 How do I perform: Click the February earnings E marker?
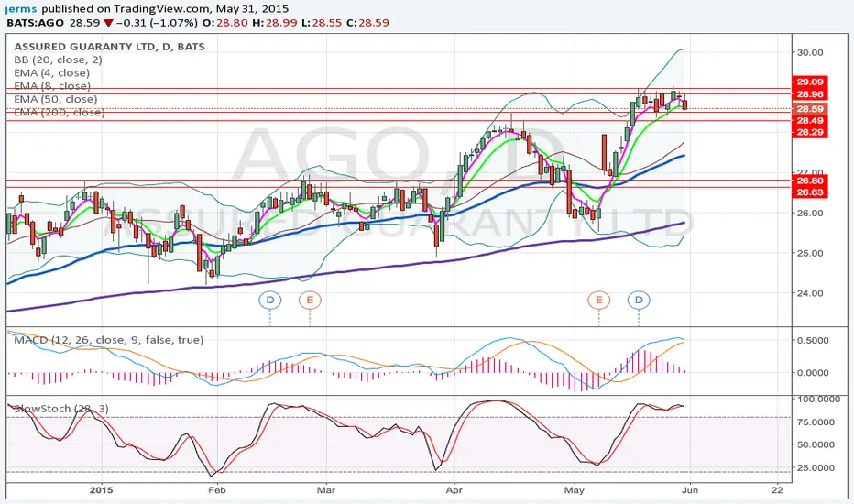click(x=310, y=301)
